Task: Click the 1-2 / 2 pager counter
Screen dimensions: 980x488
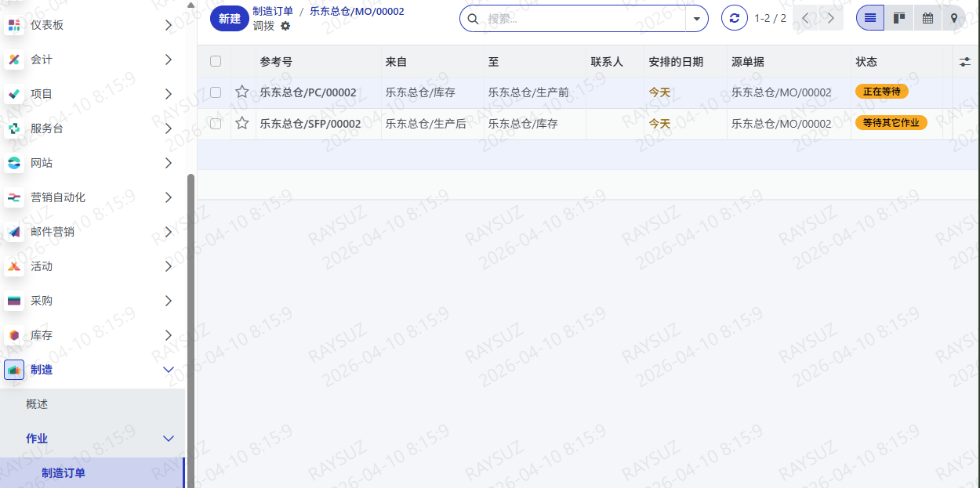Action: click(x=770, y=18)
